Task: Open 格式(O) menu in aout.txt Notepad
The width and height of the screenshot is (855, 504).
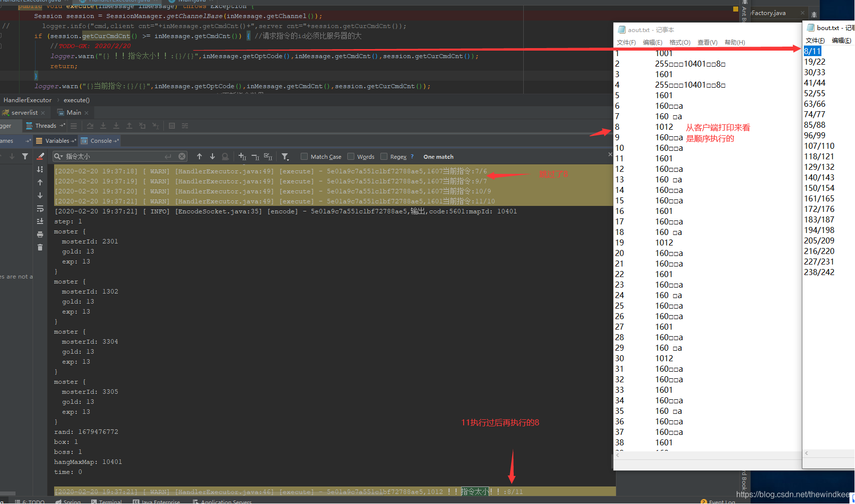Action: tap(680, 43)
